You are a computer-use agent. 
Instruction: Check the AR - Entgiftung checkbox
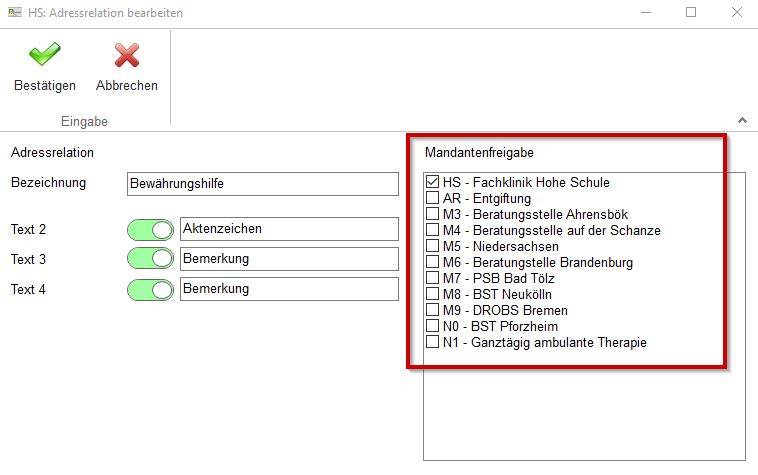(x=432, y=199)
